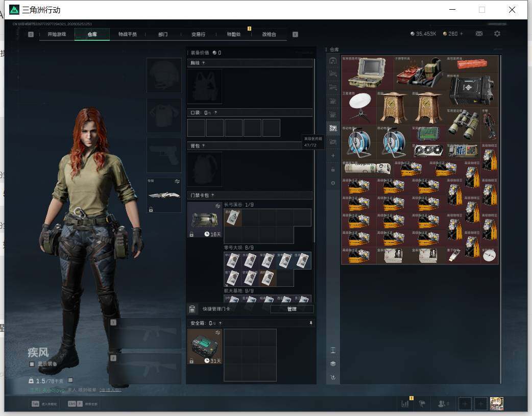Swap the access card bag using its arrows icon
Image resolution: width=532 pixels, height=416 pixels.
(x=218, y=206)
